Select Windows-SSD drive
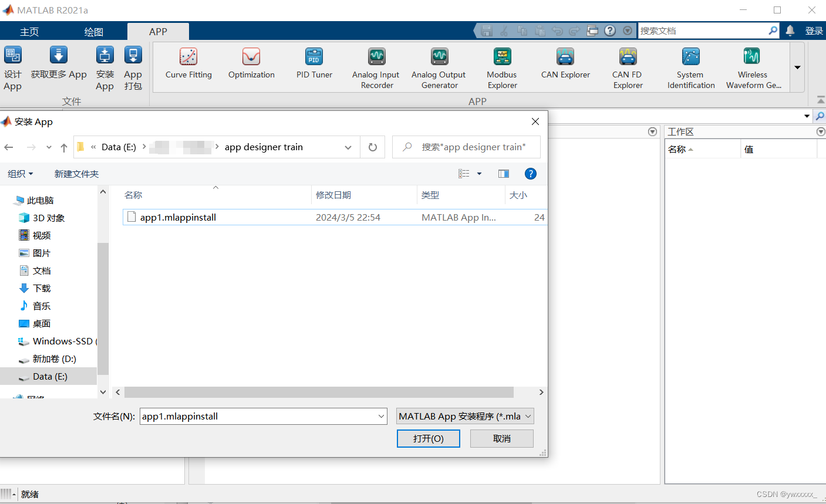 coord(57,341)
